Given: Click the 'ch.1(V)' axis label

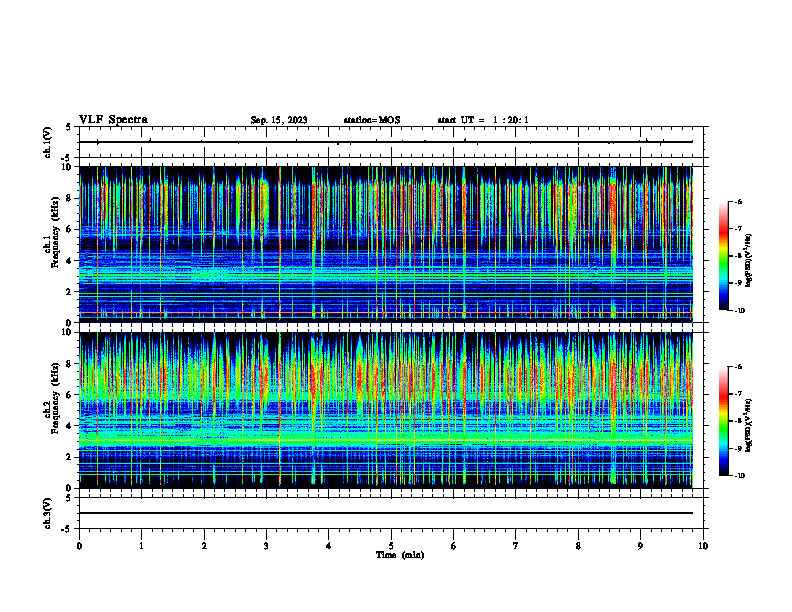Looking at the screenshot, I should coord(47,142).
